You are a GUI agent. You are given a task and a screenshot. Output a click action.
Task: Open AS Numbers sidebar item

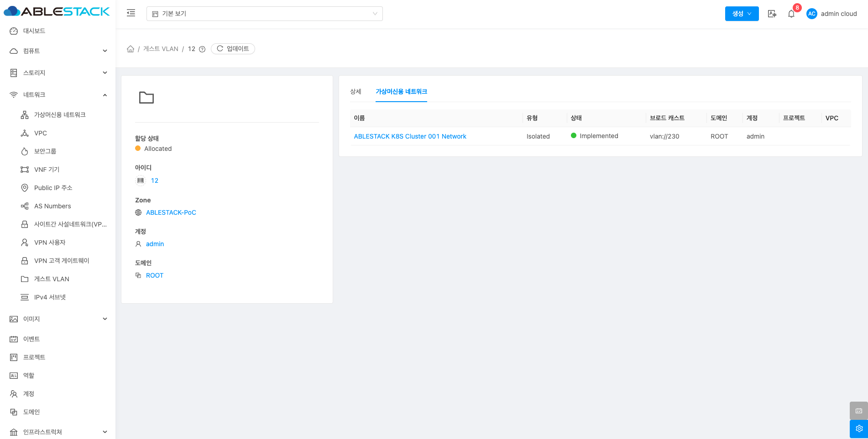click(58, 206)
